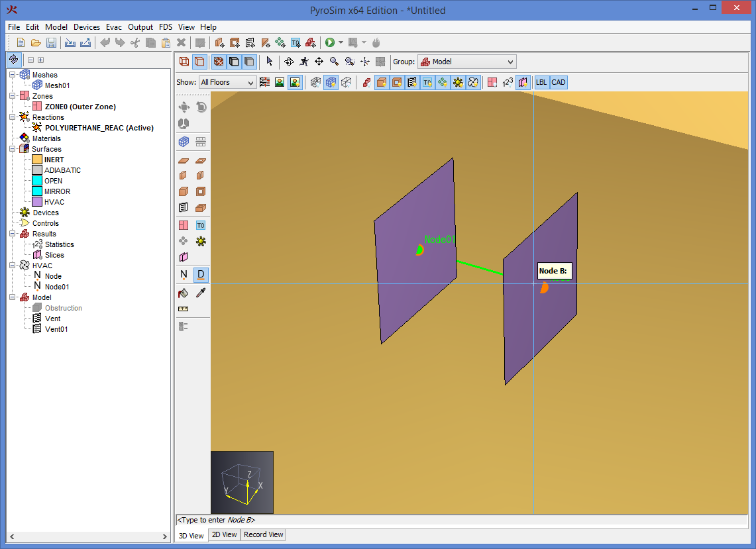
Task: Pick the Paint bucket tool
Action: (184, 293)
